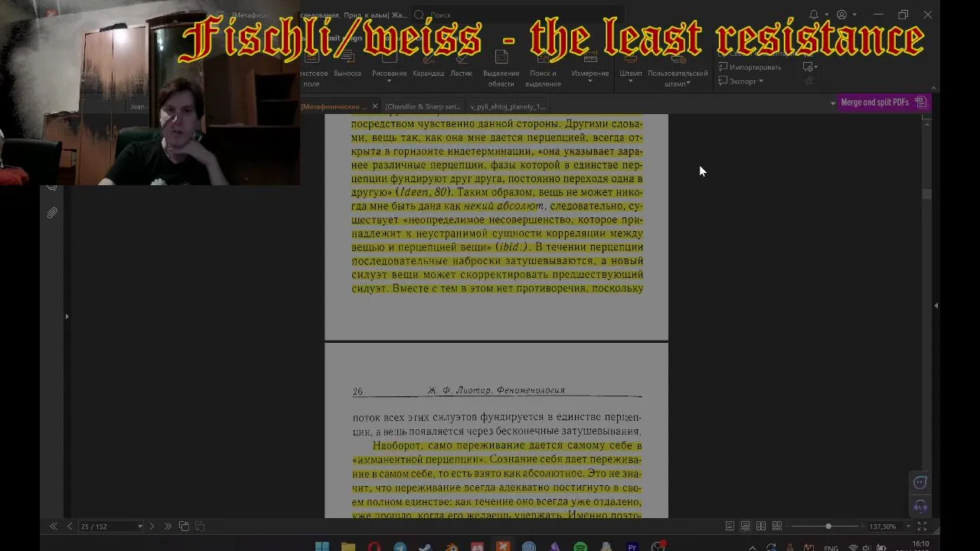Click Импортировать comments button

click(x=750, y=67)
